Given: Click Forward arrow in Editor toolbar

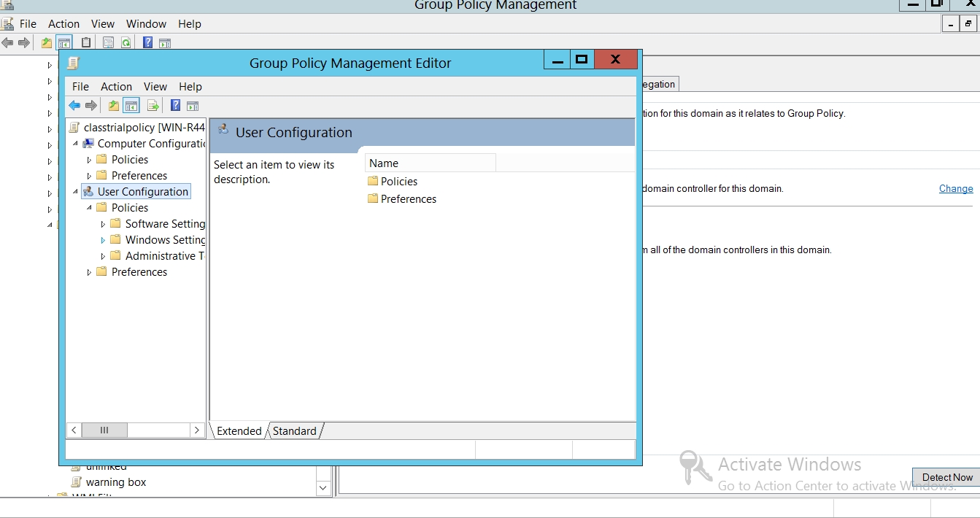Looking at the screenshot, I should [90, 106].
